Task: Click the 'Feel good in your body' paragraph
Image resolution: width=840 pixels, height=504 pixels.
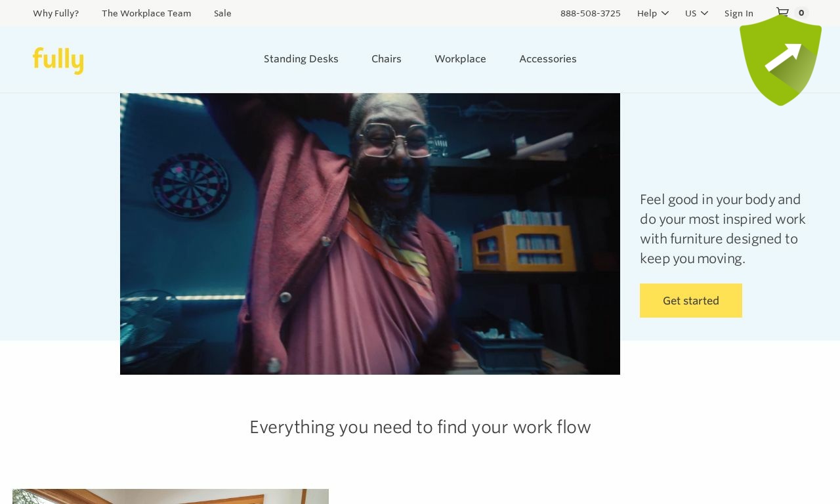Action: [x=723, y=228]
